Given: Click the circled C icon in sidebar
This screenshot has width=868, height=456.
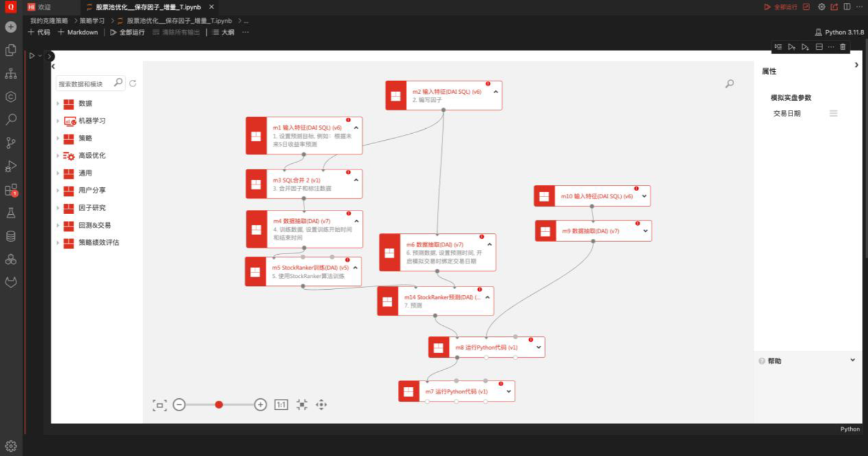Looking at the screenshot, I should [x=10, y=97].
